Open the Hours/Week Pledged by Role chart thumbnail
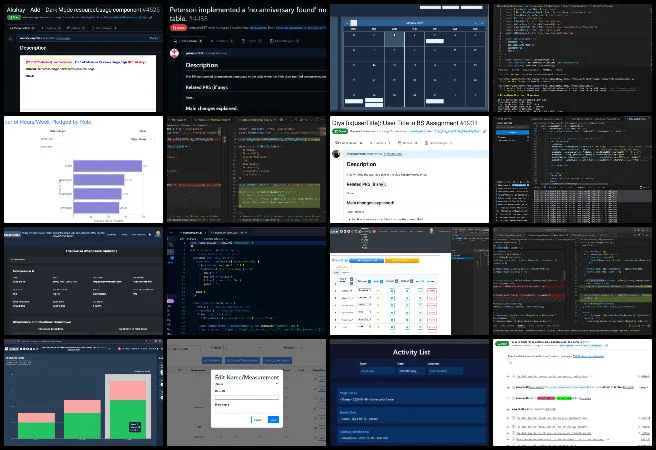Screen dimensions: 656x450 pos(83,169)
